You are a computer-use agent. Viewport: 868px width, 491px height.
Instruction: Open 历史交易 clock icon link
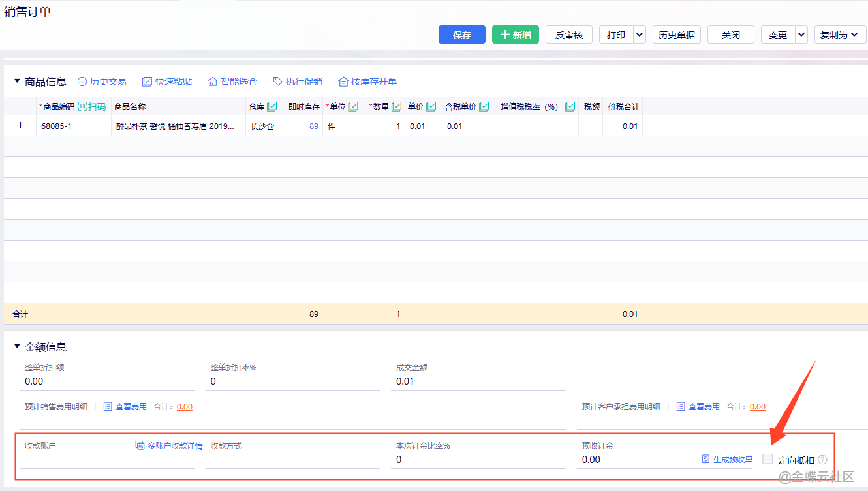pos(102,82)
